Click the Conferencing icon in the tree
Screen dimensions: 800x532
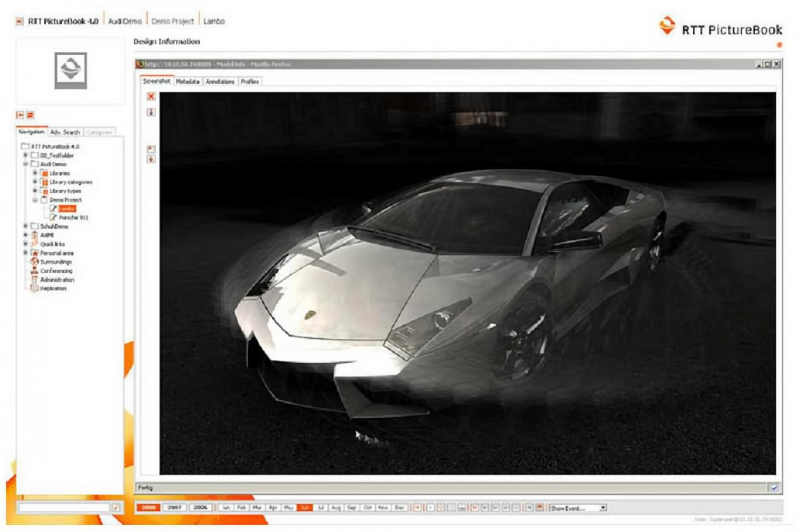(x=34, y=271)
